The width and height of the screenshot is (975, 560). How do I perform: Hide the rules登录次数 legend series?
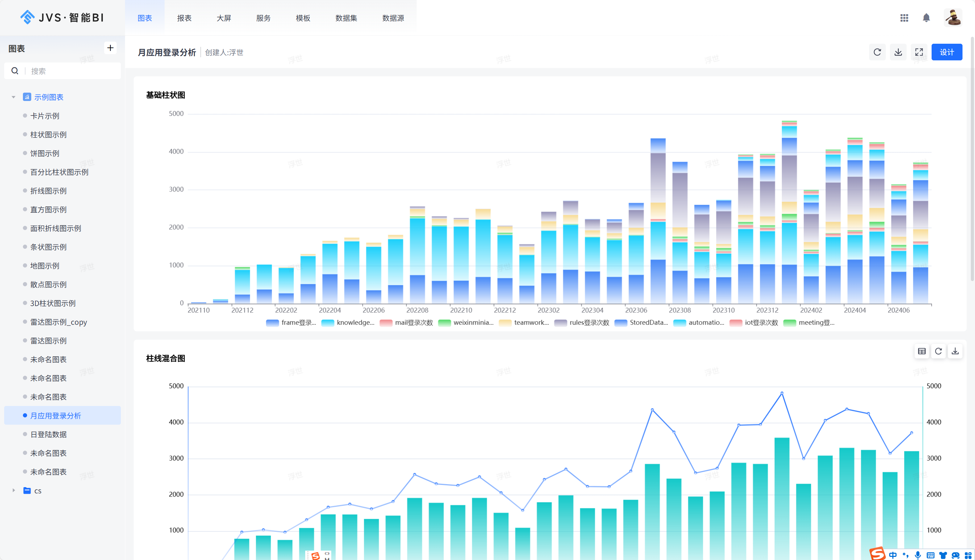coord(582,323)
